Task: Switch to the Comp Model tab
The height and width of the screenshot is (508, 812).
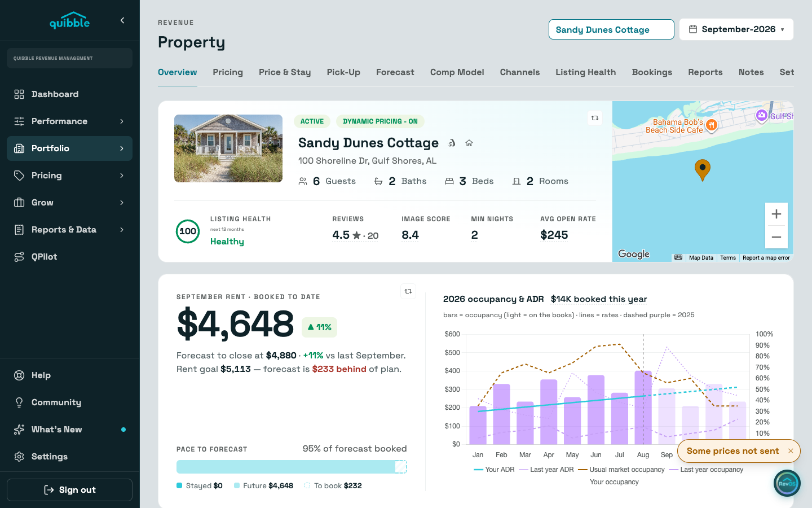Action: coord(457,72)
